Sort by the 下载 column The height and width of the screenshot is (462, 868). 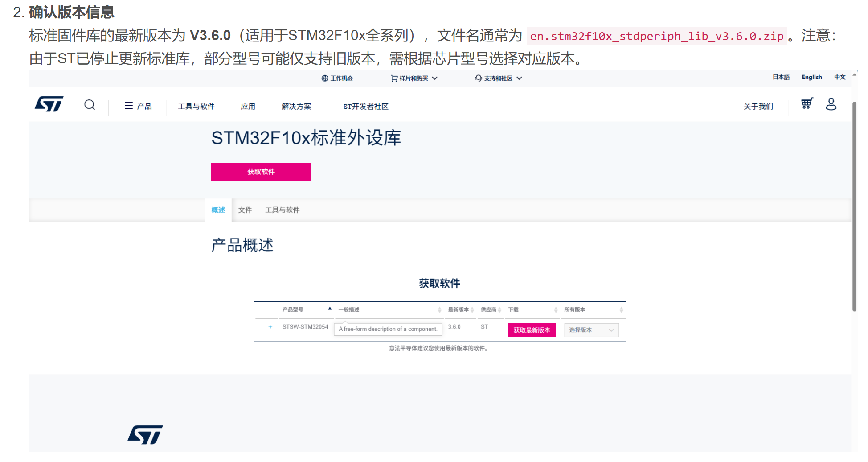(533, 309)
